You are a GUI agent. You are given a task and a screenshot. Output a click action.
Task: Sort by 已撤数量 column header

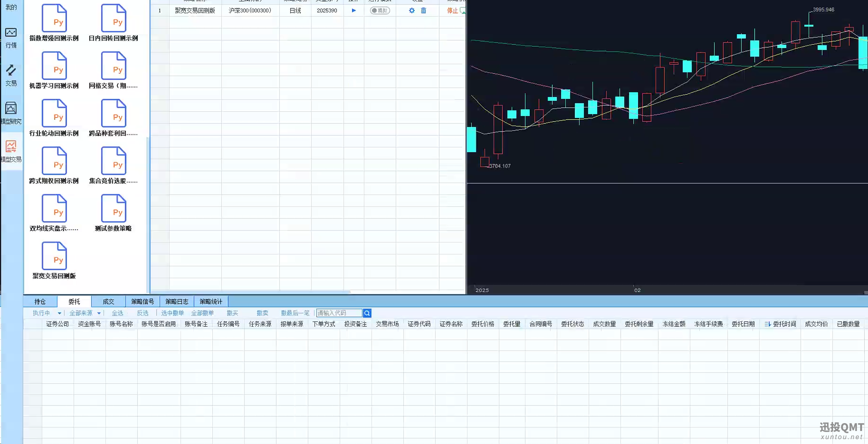(x=849, y=324)
